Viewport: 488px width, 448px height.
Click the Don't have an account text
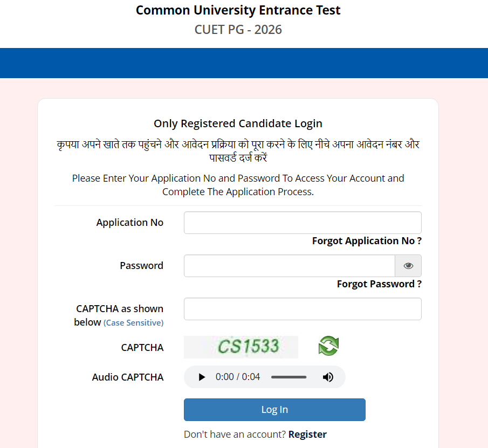coord(234,434)
